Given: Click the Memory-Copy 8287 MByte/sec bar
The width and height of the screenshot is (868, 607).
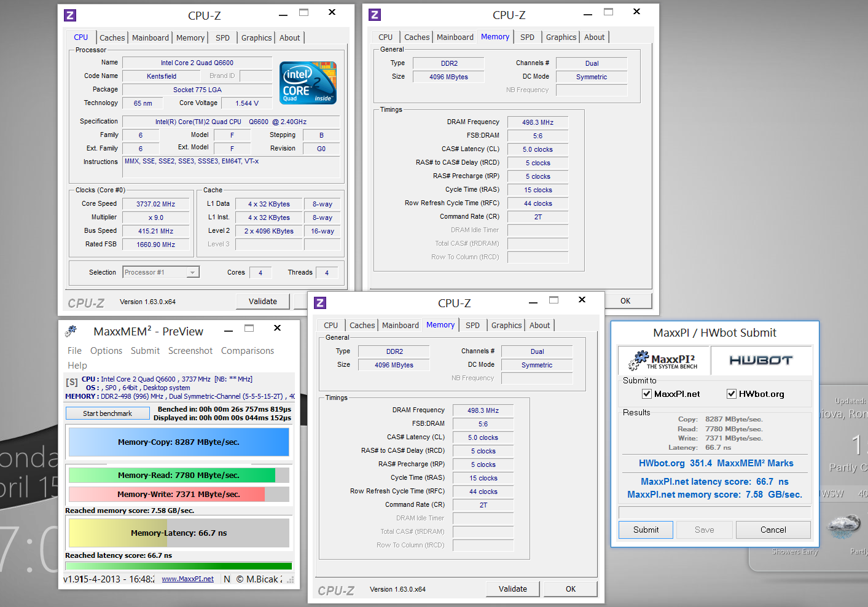Looking at the screenshot, I should pyautogui.click(x=179, y=442).
